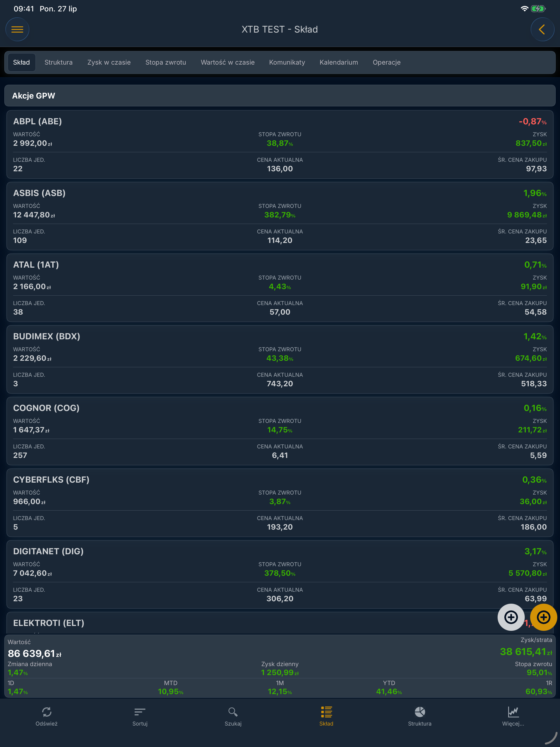Switch to Wartość w czasie tab
560x747 pixels.
pyautogui.click(x=228, y=62)
